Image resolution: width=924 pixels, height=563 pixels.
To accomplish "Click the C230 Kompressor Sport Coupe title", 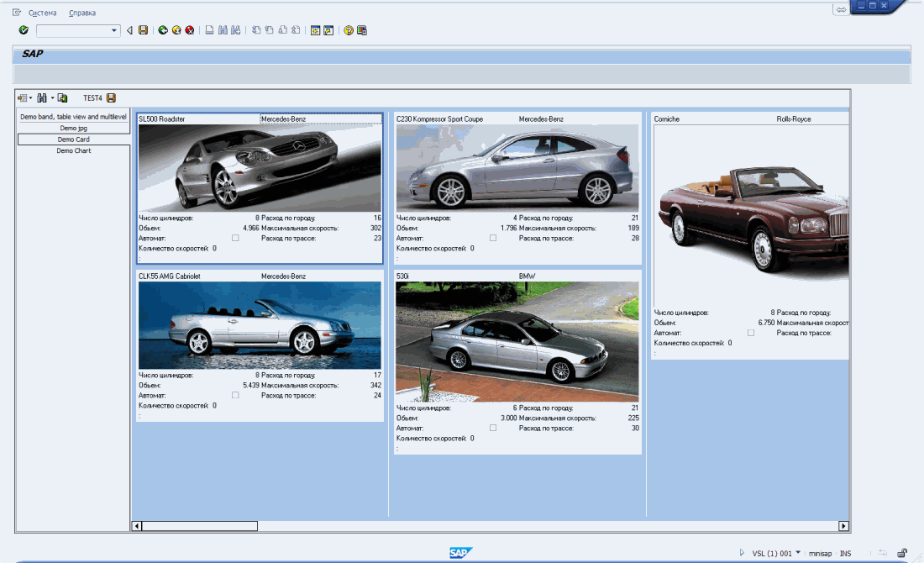I will (x=439, y=119).
